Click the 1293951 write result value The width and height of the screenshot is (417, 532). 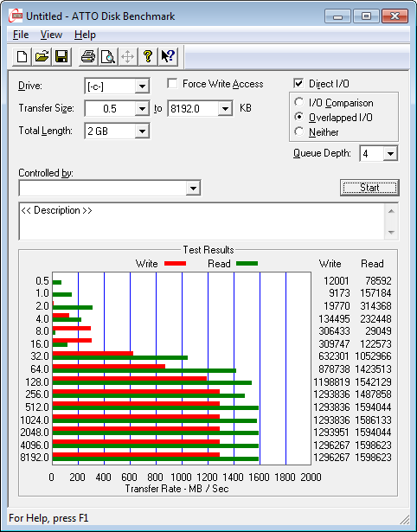(x=331, y=433)
